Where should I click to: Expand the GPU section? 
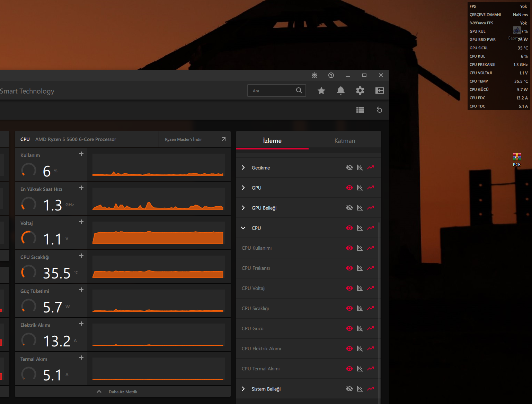[x=243, y=188]
